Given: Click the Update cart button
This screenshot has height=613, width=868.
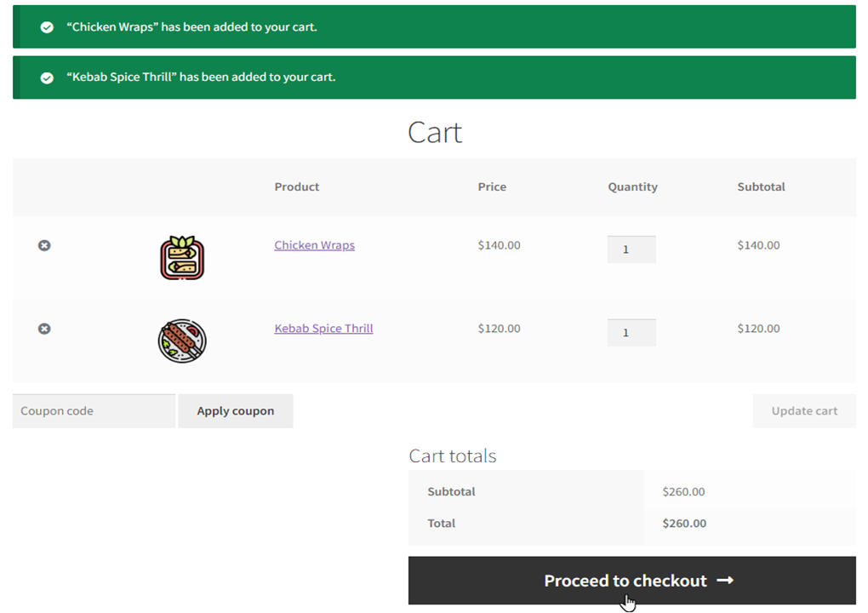Looking at the screenshot, I should click(804, 411).
